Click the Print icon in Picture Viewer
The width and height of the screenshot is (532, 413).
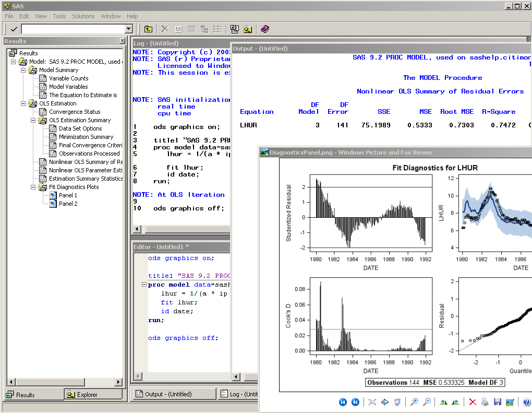(x=485, y=402)
